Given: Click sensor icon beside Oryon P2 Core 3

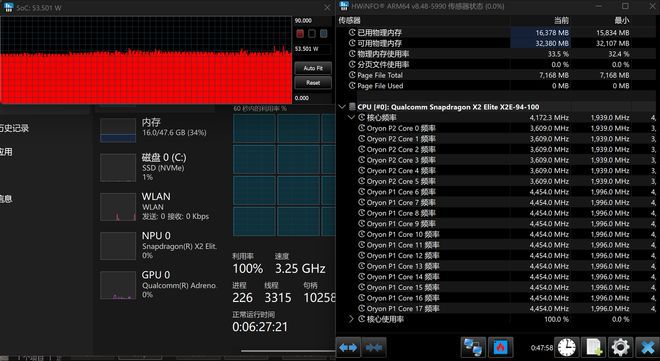Looking at the screenshot, I should coord(362,160).
